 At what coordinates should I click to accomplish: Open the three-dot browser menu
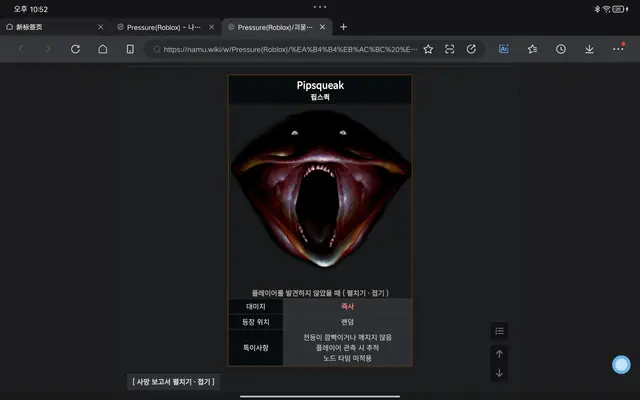pos(618,49)
